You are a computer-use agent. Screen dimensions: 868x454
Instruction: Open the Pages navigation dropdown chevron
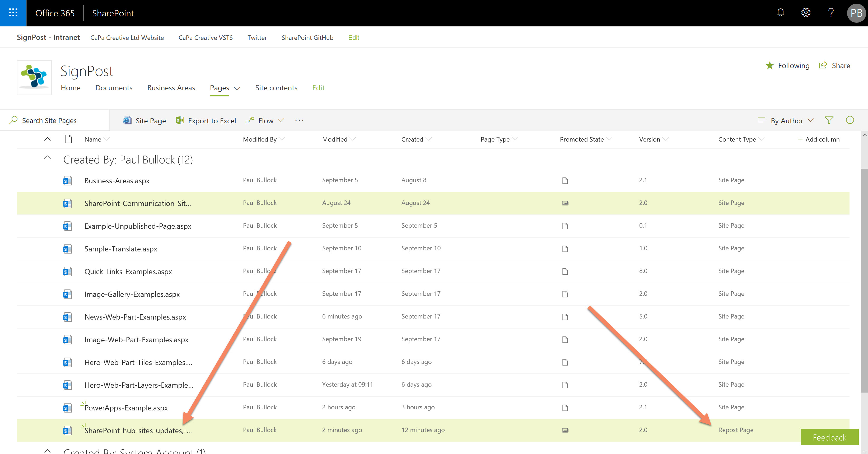(237, 88)
